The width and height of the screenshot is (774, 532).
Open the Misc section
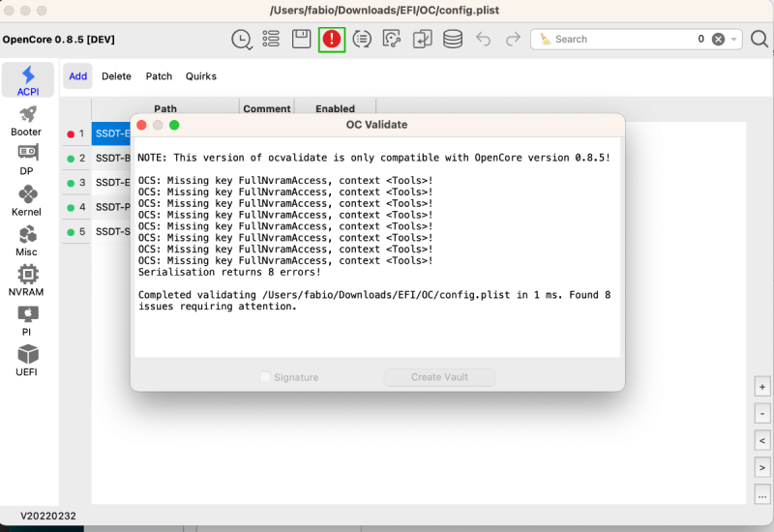(27, 241)
